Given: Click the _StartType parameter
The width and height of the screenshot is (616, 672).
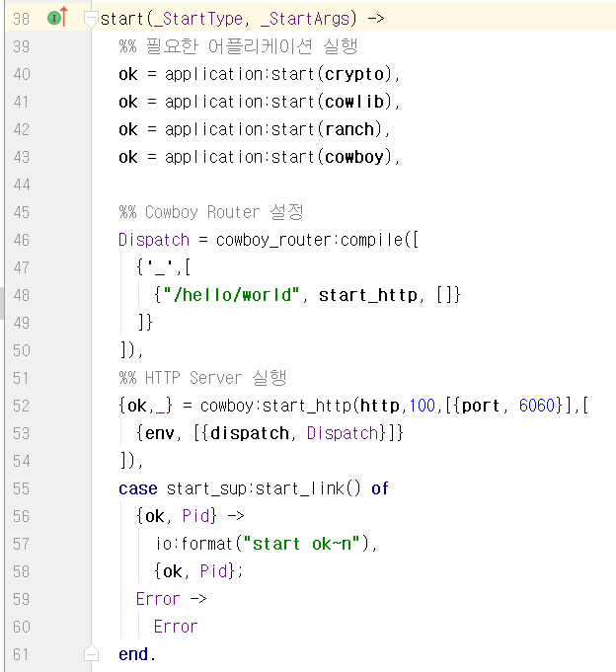Looking at the screenshot, I should pyautogui.click(x=198, y=19).
